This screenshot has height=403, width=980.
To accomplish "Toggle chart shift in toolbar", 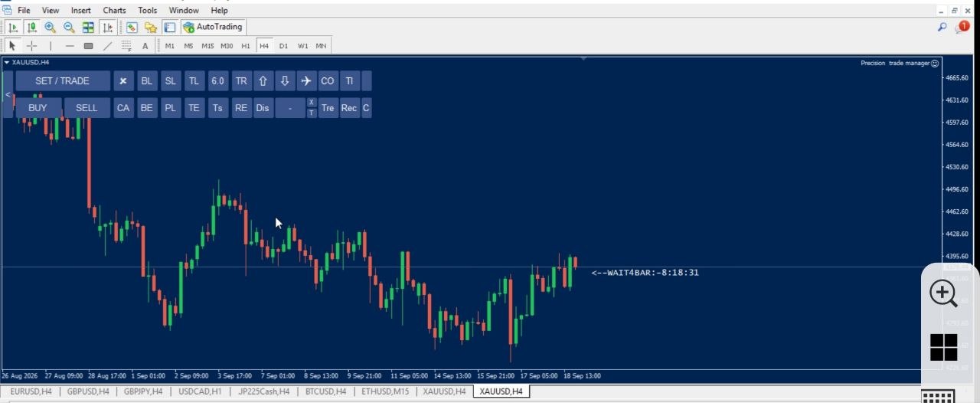I will coord(107,27).
